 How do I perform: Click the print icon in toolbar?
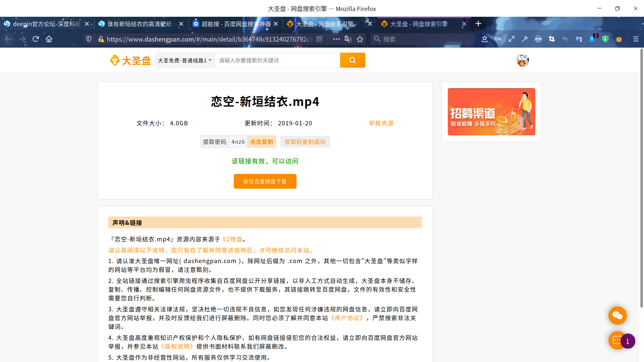[538, 39]
